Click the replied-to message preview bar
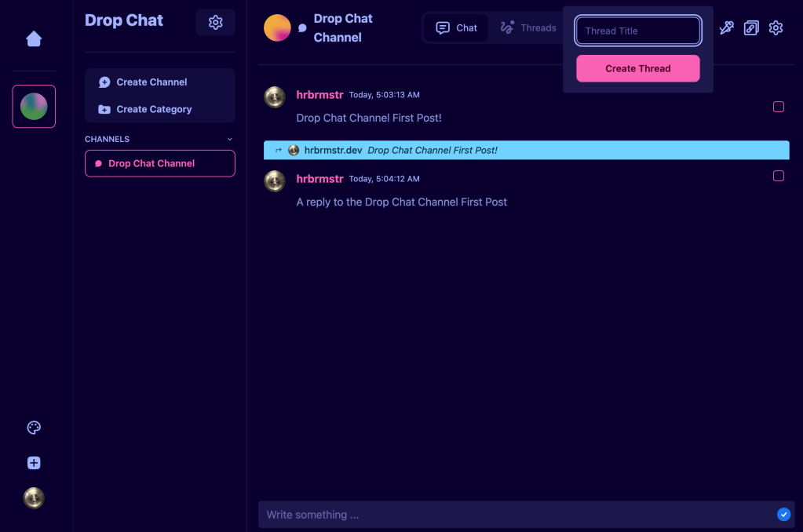 point(526,150)
